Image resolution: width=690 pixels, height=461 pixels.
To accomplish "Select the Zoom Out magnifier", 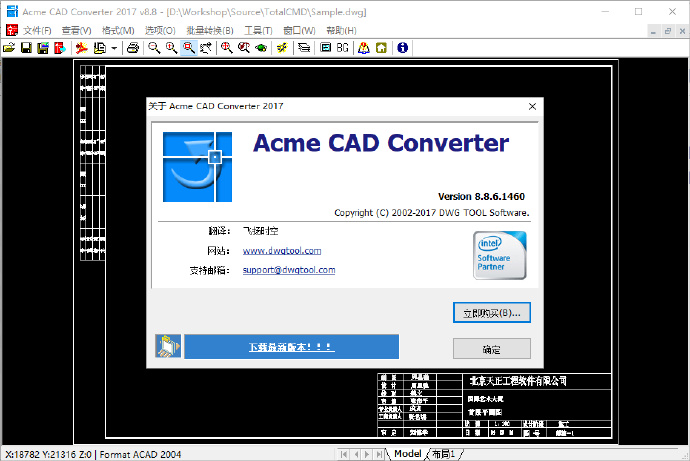I will point(154,48).
